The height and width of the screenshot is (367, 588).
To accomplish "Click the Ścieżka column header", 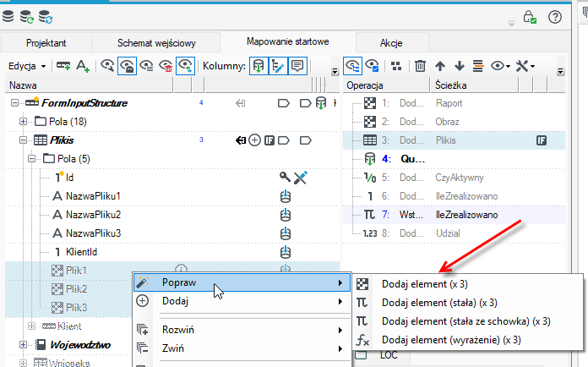I will pos(474,85).
